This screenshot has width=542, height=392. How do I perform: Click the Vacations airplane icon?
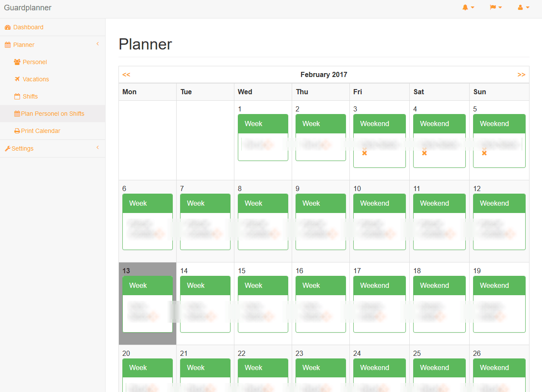17,79
